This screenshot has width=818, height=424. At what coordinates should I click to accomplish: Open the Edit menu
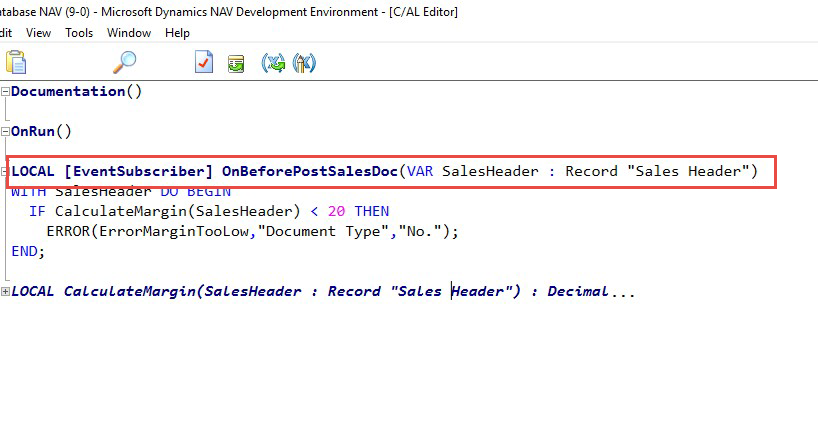6,33
